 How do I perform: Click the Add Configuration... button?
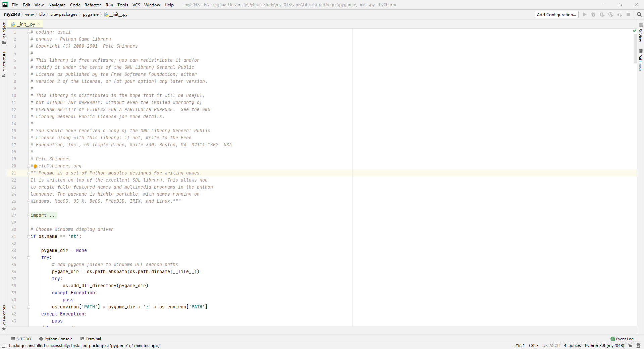coord(556,14)
